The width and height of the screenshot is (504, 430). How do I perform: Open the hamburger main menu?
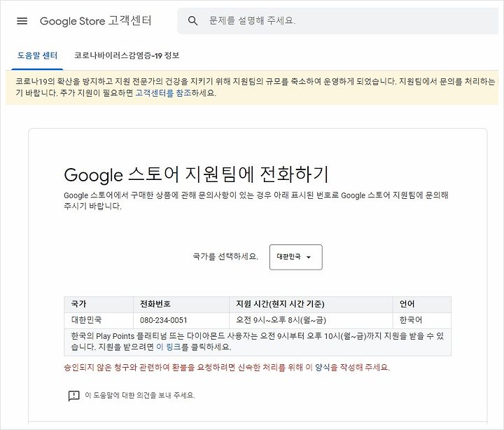pos(22,21)
